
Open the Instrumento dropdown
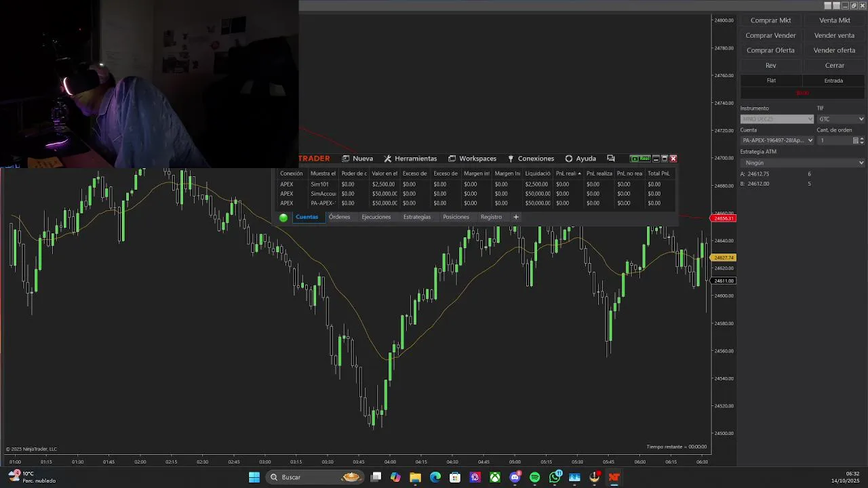[x=776, y=119]
